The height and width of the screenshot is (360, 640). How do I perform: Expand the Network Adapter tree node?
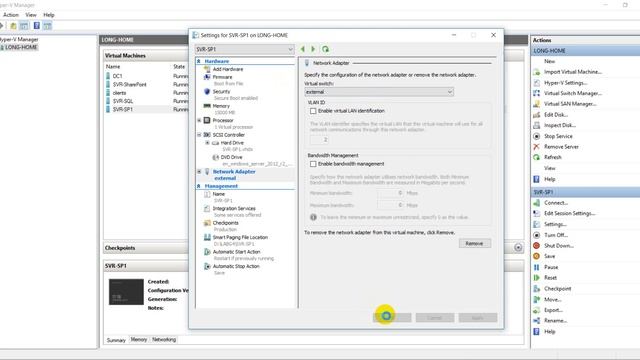199,172
